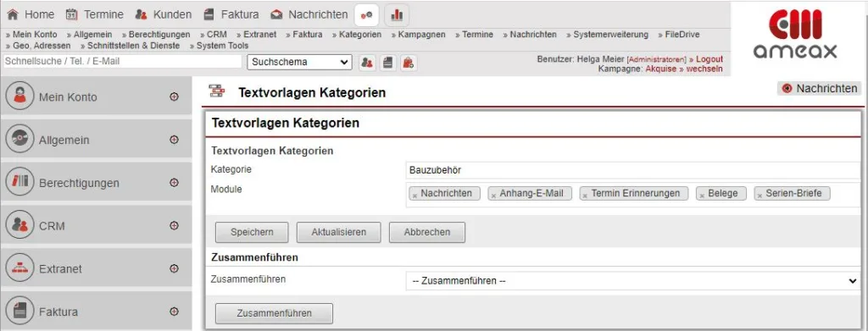The width and height of the screenshot is (868, 331).
Task: Open the Kunden tab
Action: click(x=164, y=14)
